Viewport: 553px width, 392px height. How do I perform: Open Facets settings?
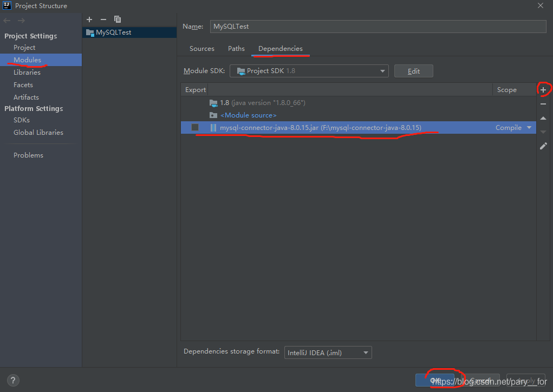click(x=23, y=85)
